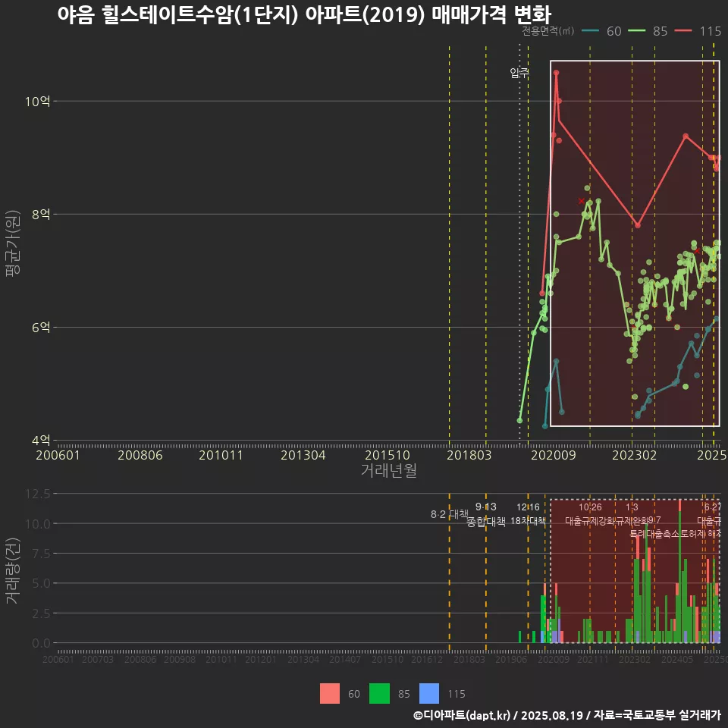Click the '입주' annotation label
The width and height of the screenshot is (728, 728).
click(x=519, y=73)
